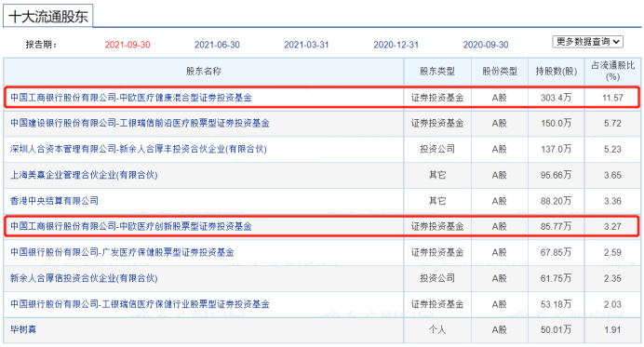Click 投资公司 type in 深圳人合资本 row
This screenshot has height=347, width=644.
click(x=437, y=149)
